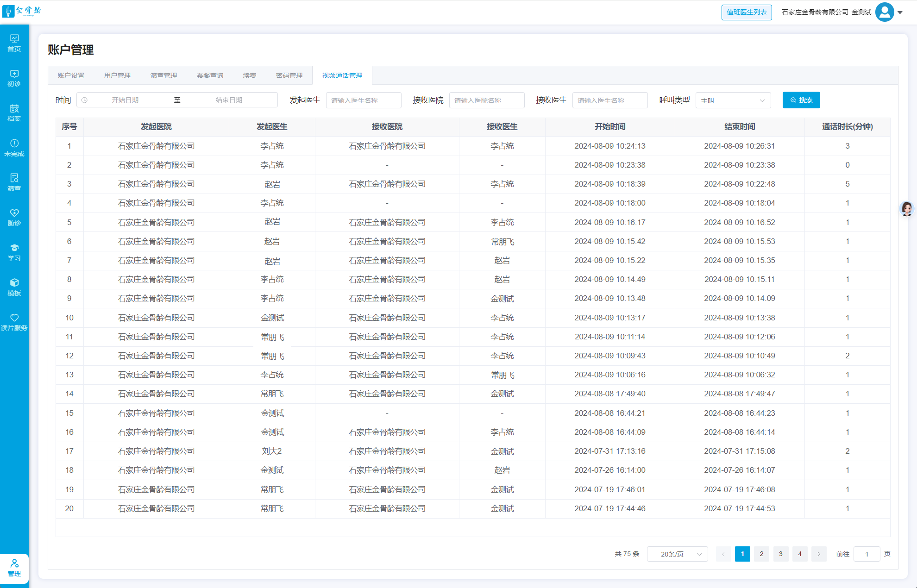Click 常朋飞 receiving doctor in row 6

[502, 242]
